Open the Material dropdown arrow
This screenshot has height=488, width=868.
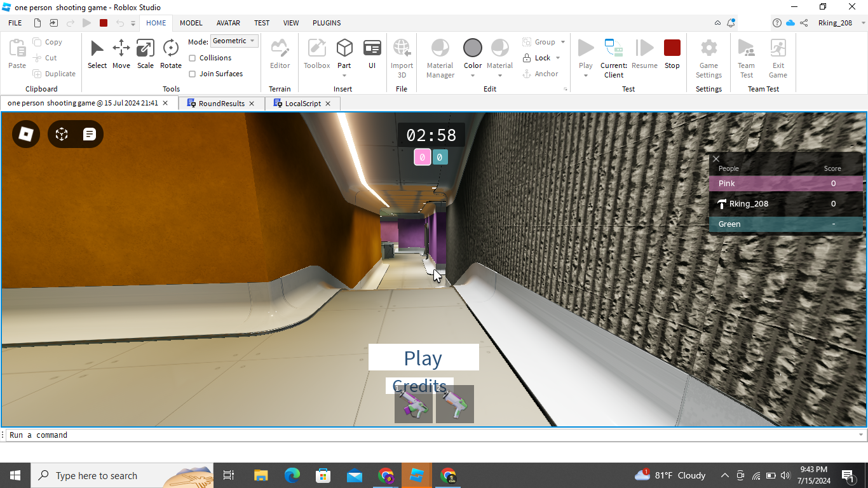point(500,76)
